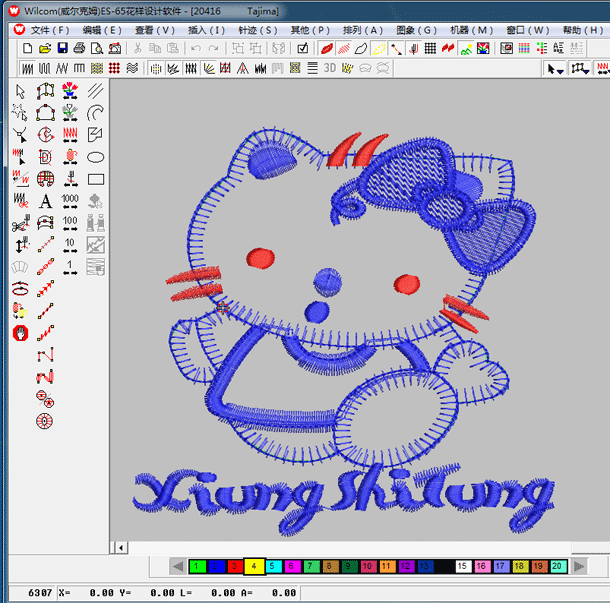
Task: Click the travel by 10 stitches icon
Action: [70, 245]
